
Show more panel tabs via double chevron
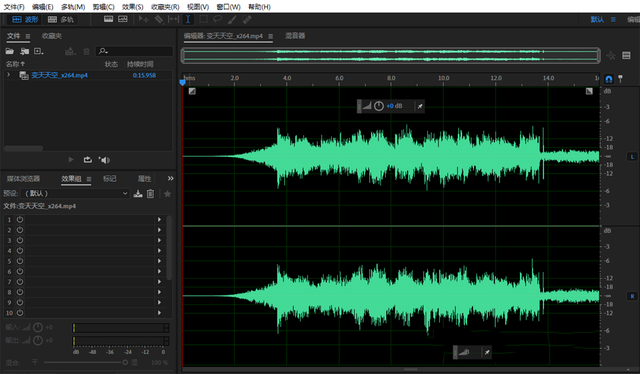(171, 178)
